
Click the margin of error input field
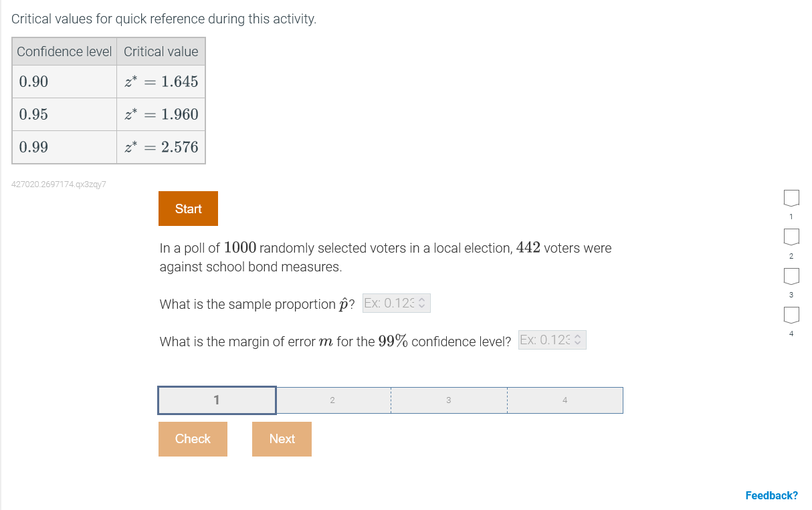[x=545, y=340]
